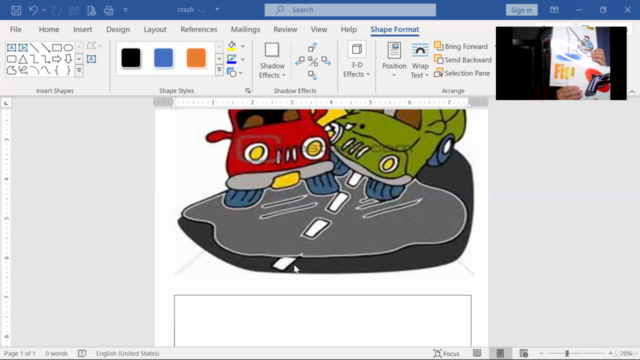
Task: Open the Wrap Text dropdown
Action: click(420, 60)
